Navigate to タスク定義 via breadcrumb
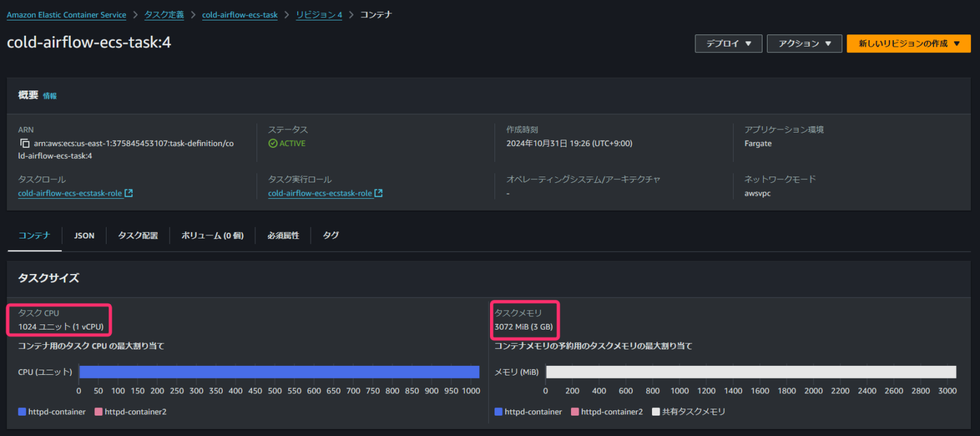Screen dimensions: 980x436 click(164, 14)
